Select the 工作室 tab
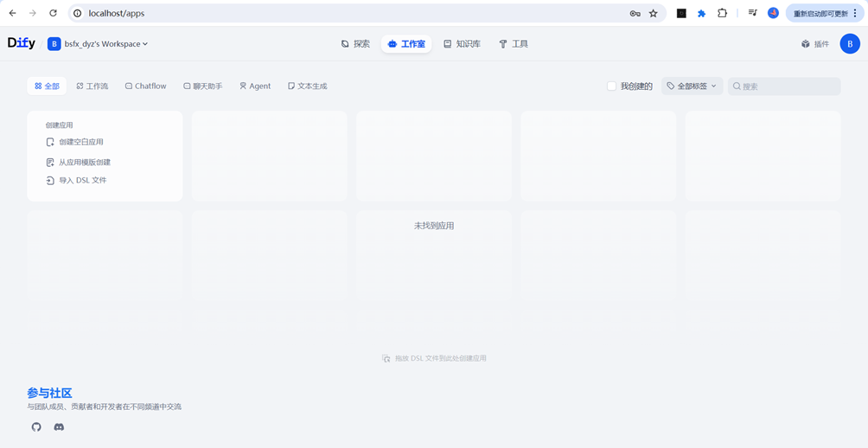This screenshot has height=448, width=868. coord(406,44)
